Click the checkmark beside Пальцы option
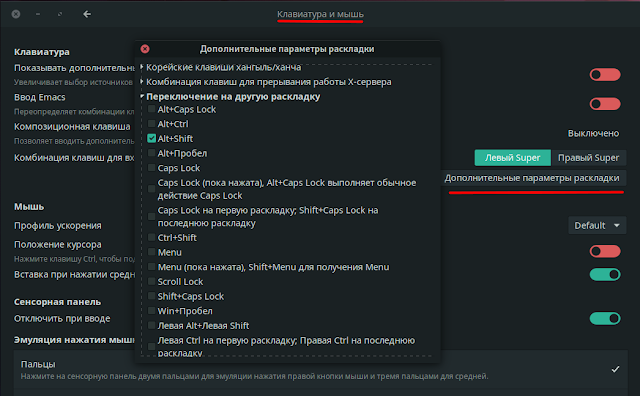The image size is (640, 396). 616,369
